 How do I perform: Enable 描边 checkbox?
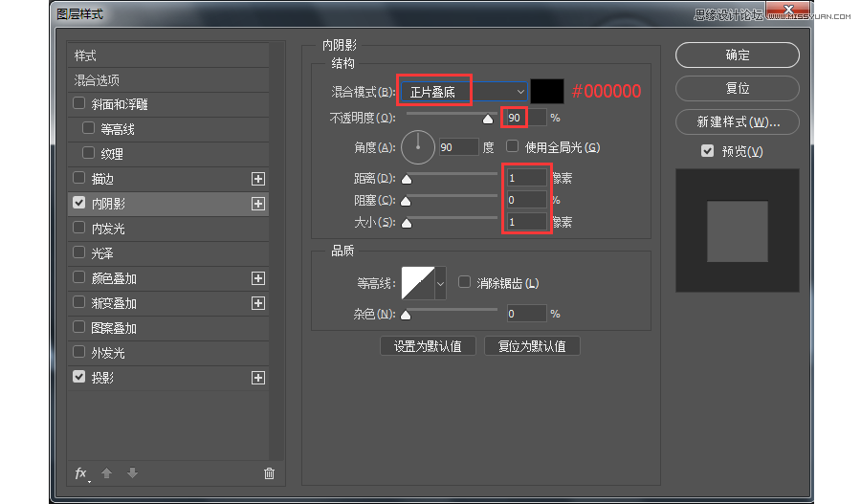coord(79,178)
